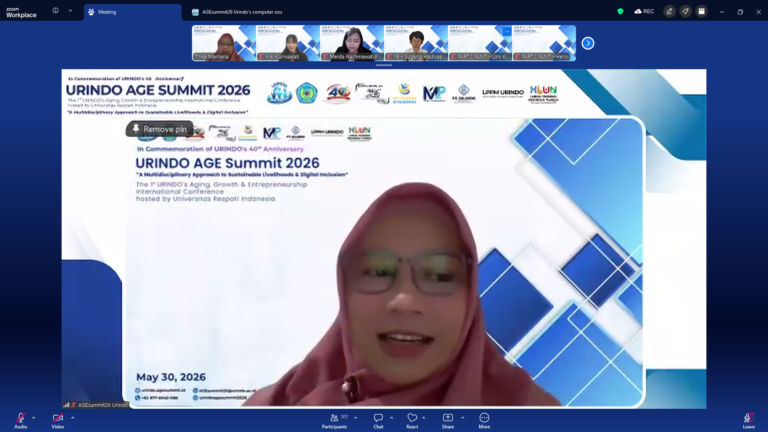Select Meida Rachmawati's video thumbnail

coord(352,43)
